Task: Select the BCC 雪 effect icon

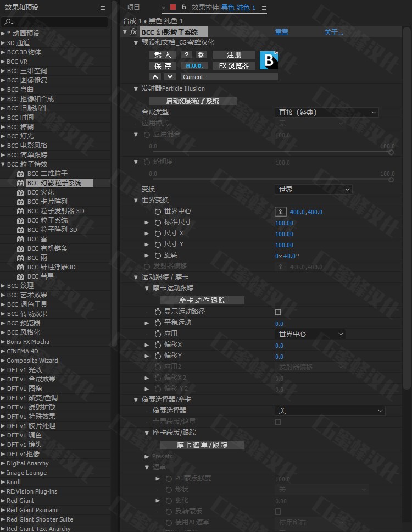Action: [20, 239]
